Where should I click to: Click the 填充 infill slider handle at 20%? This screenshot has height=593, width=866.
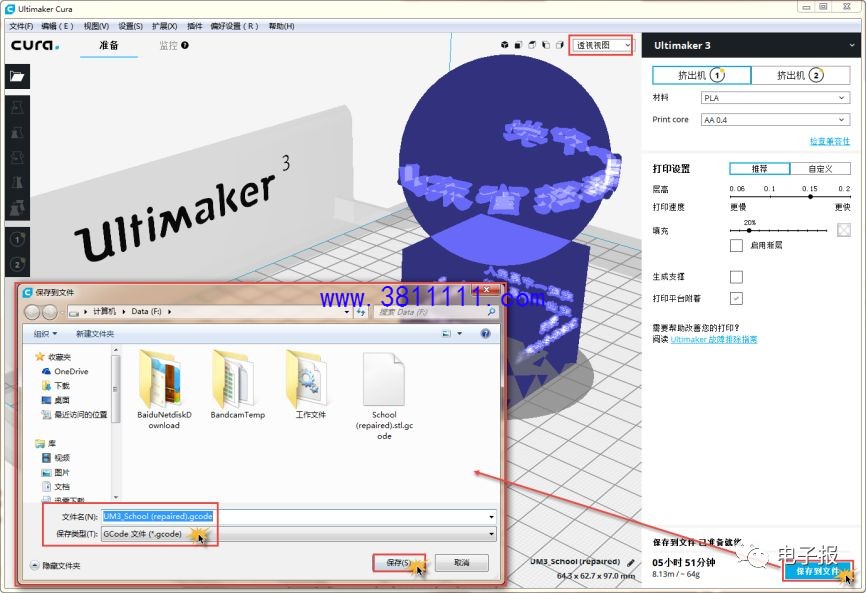[x=749, y=230]
